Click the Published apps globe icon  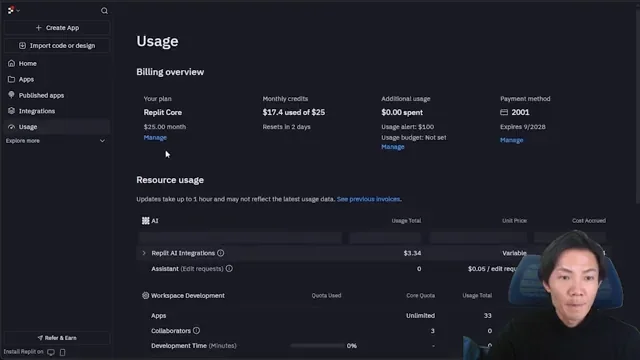[11, 95]
